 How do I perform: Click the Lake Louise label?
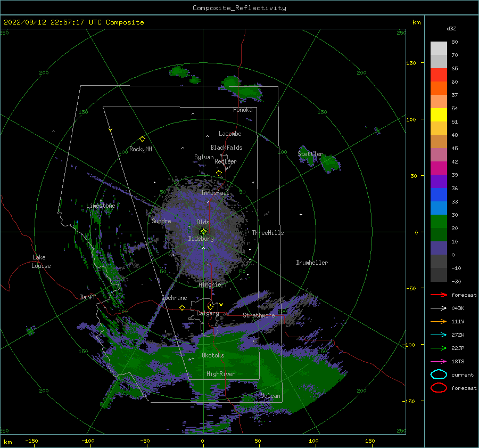coord(41,262)
